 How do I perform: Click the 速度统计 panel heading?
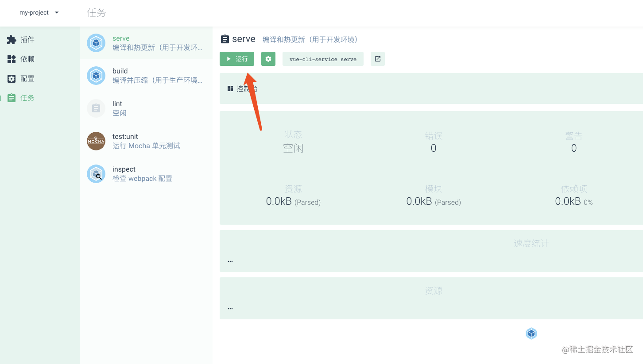tap(531, 243)
